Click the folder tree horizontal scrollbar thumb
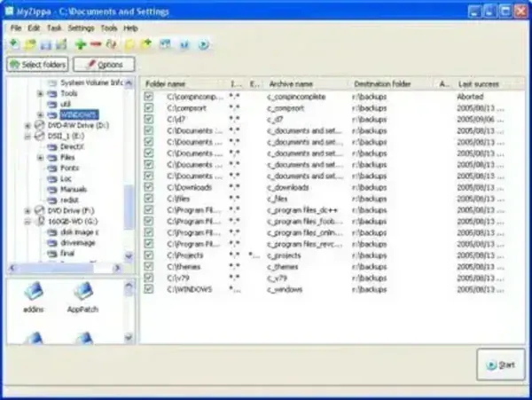The width and height of the screenshot is (532, 400). click(56, 268)
